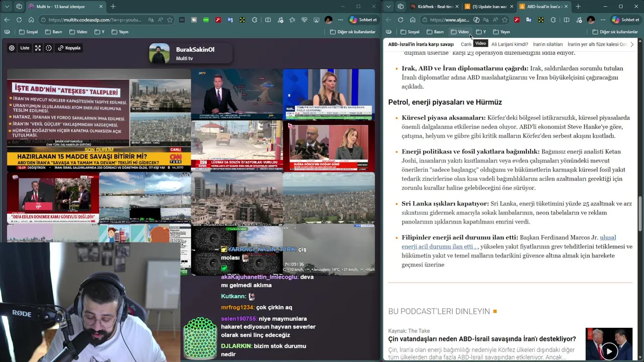Screen dimensions: 644x362
Task: Open ulusal enerji acil durumu link
Action: pyautogui.click(x=509, y=242)
